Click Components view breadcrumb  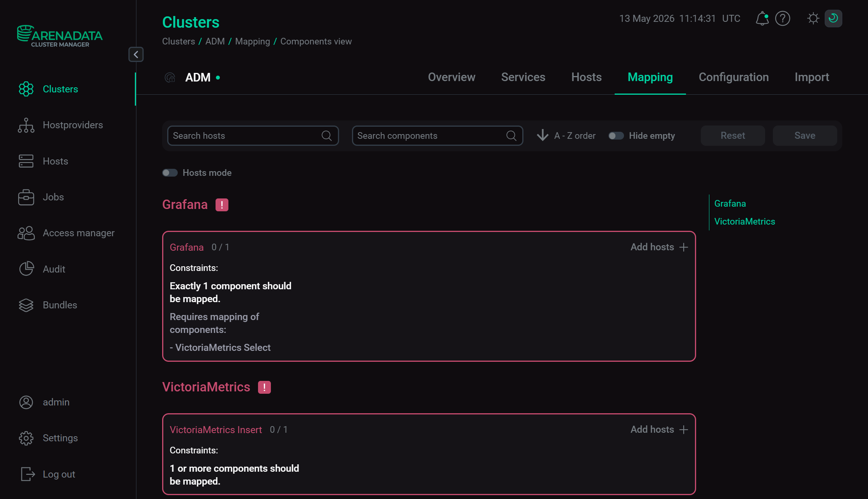[316, 41]
